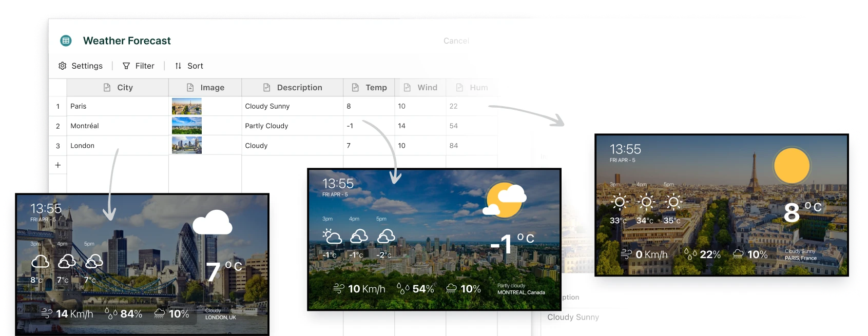Select row number 2
The width and height of the screenshot is (868, 336).
[x=58, y=126]
